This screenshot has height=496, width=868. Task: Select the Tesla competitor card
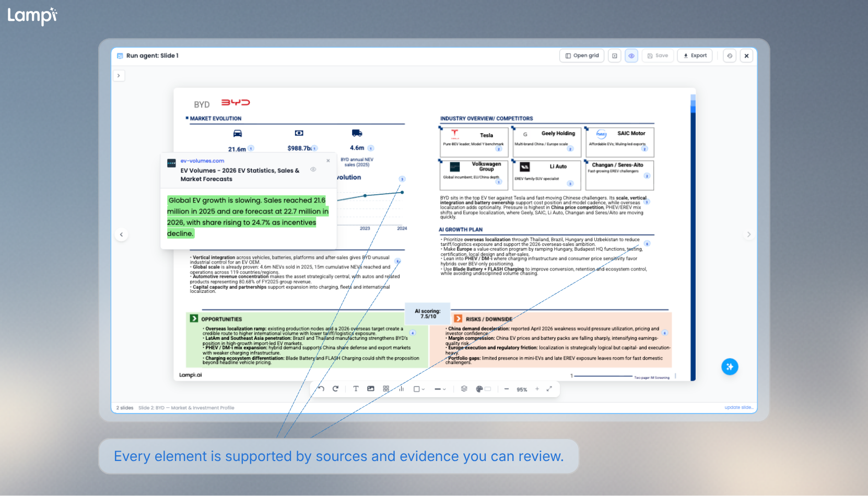click(474, 142)
